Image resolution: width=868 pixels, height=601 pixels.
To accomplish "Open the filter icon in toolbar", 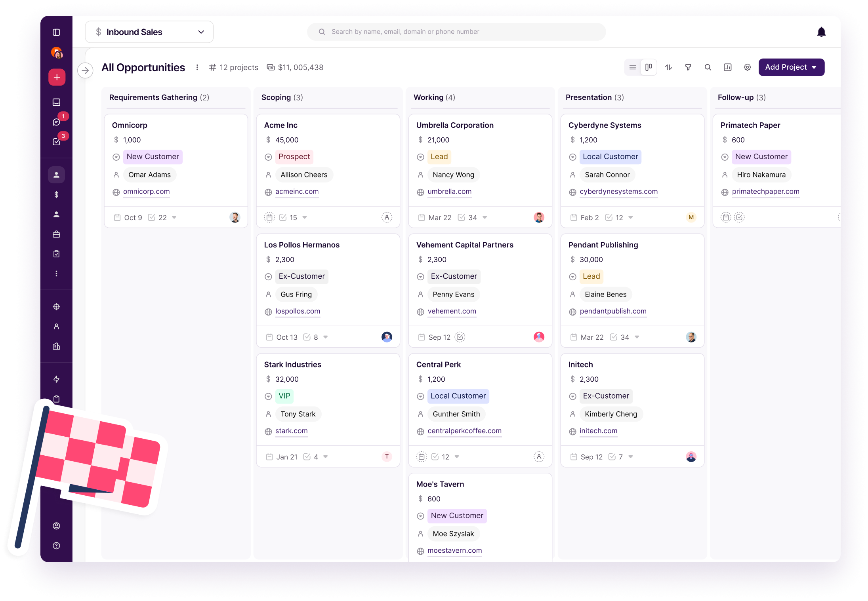I will pos(688,67).
